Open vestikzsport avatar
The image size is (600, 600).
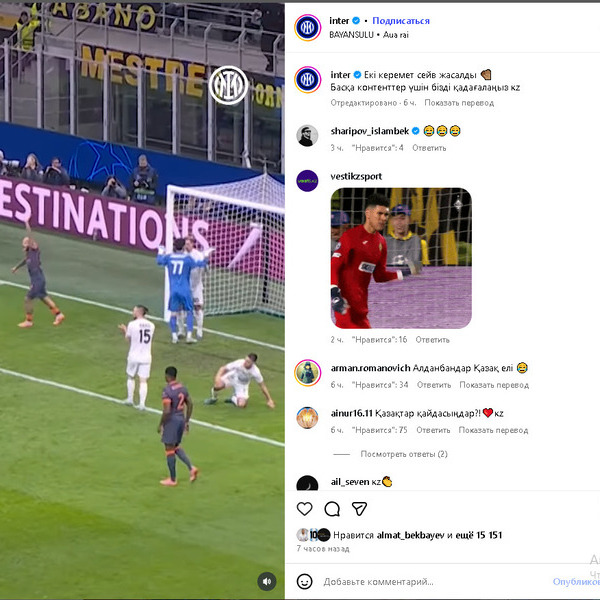pos(307,181)
